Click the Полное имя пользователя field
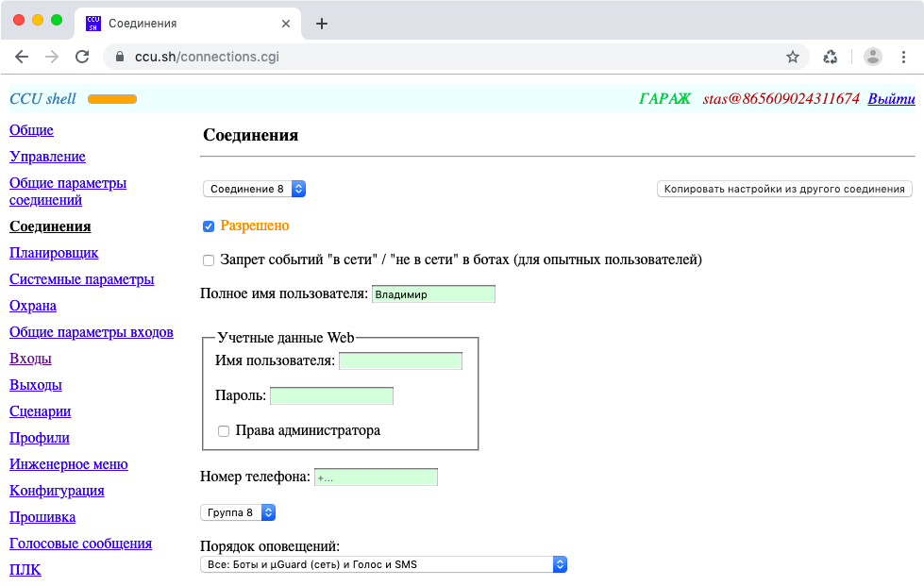This screenshot has width=924, height=586. (433, 293)
